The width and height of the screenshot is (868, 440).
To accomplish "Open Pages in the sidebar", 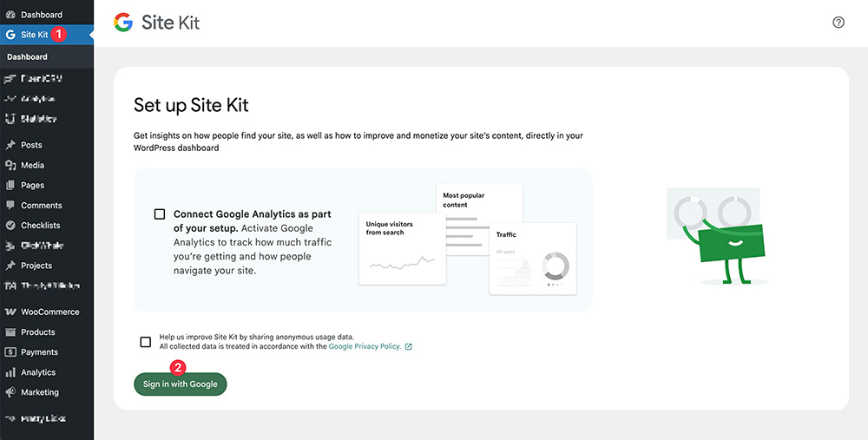I will (x=32, y=185).
